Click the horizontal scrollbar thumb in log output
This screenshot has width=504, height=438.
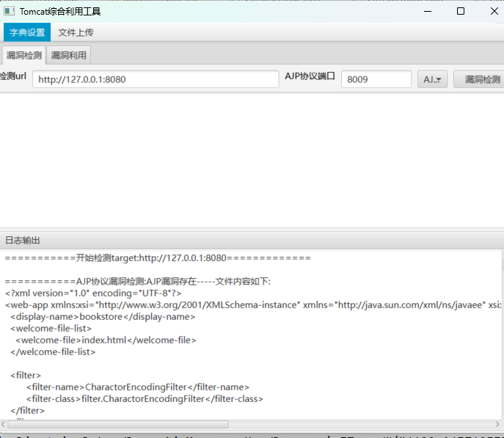coord(118,425)
